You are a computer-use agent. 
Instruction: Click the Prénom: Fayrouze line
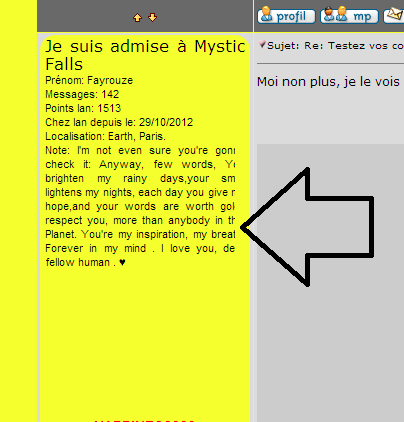[89, 80]
